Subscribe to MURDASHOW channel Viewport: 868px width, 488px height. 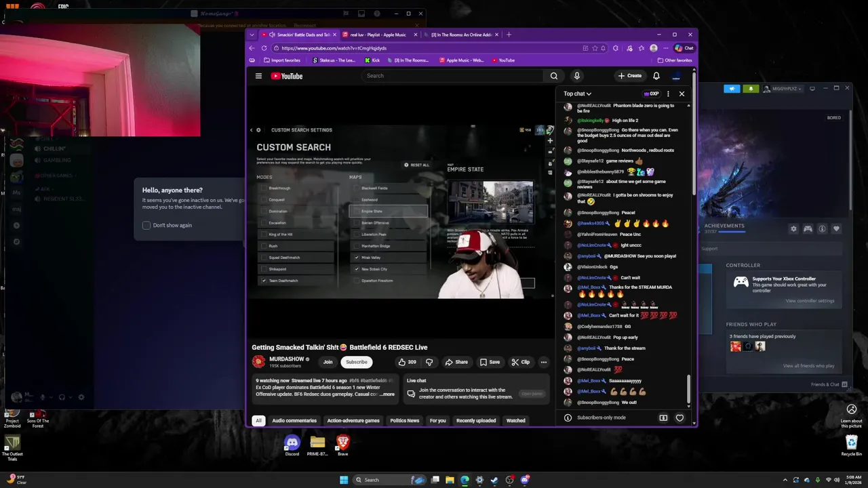tap(357, 362)
